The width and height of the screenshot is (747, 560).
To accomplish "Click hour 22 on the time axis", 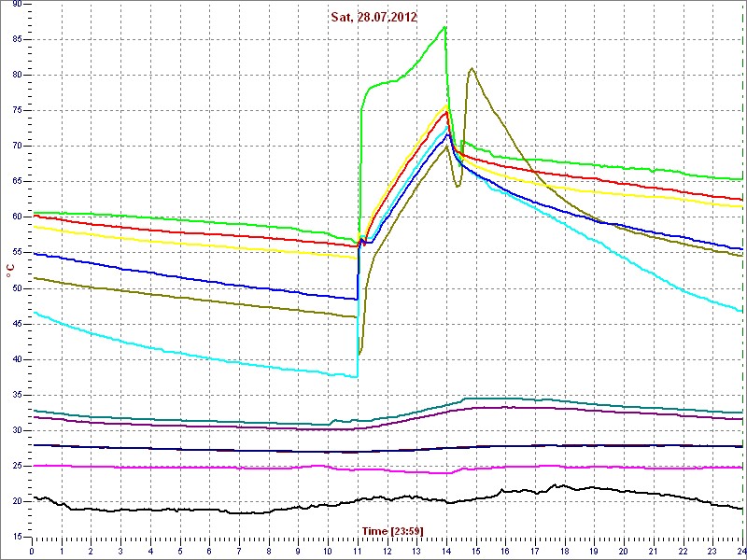I will [x=684, y=550].
